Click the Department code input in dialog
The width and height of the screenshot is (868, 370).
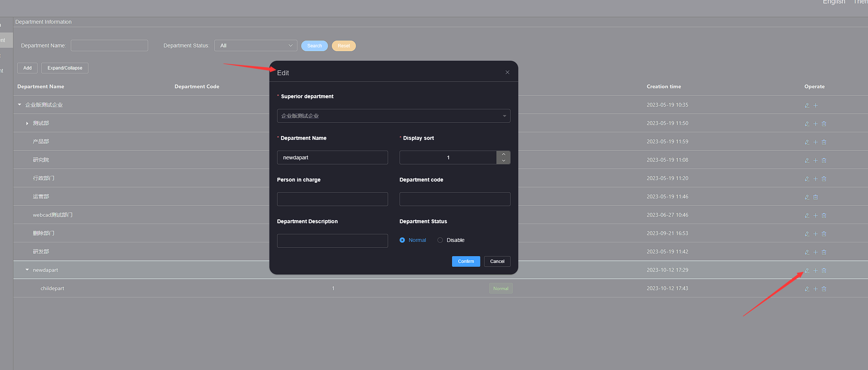455,199
